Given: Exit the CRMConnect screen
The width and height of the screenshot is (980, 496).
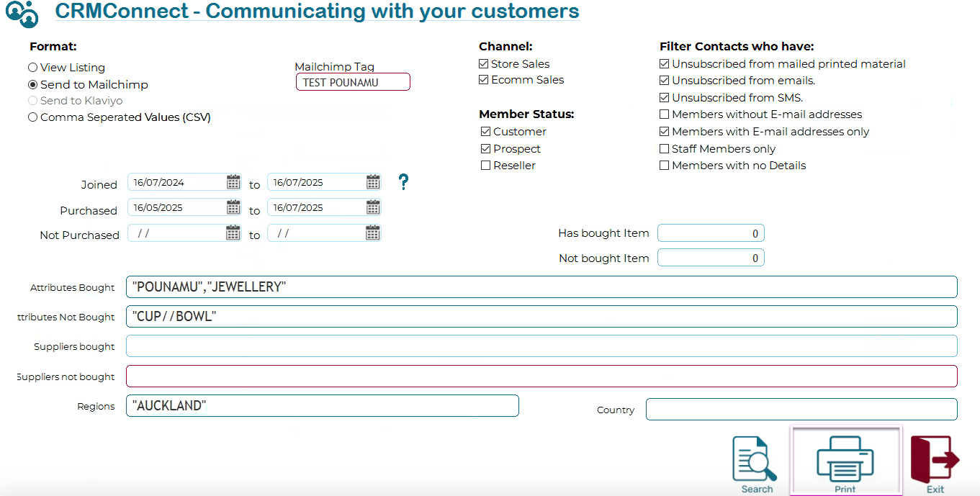Looking at the screenshot, I should tap(935, 464).
